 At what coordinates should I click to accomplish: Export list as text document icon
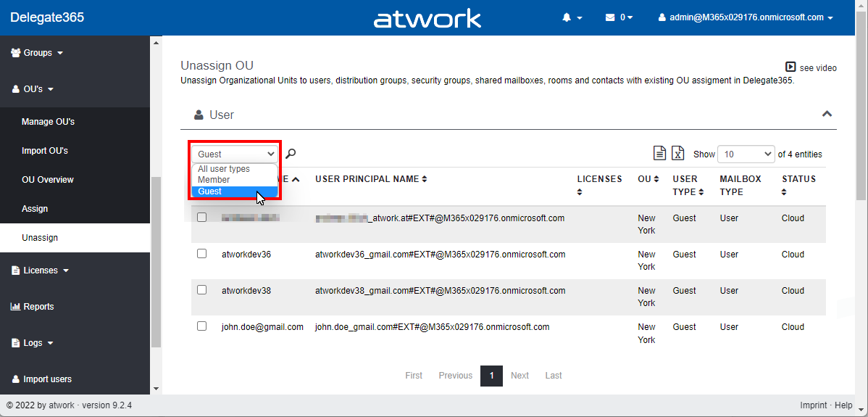[x=659, y=154]
